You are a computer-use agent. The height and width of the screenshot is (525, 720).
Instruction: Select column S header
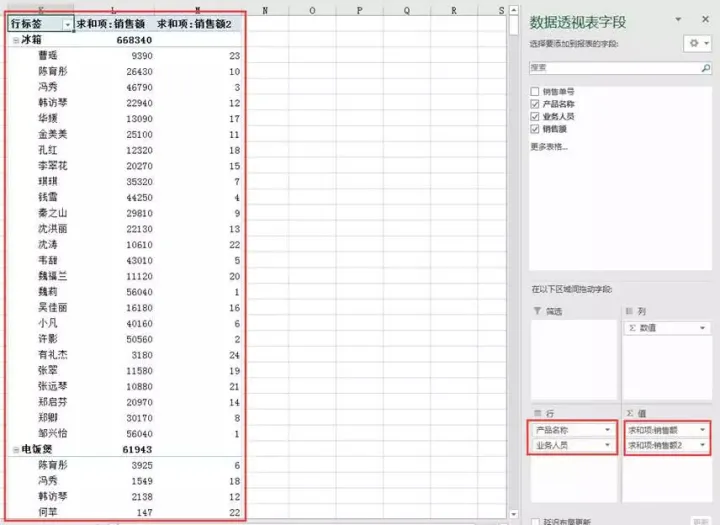pyautogui.click(x=501, y=10)
